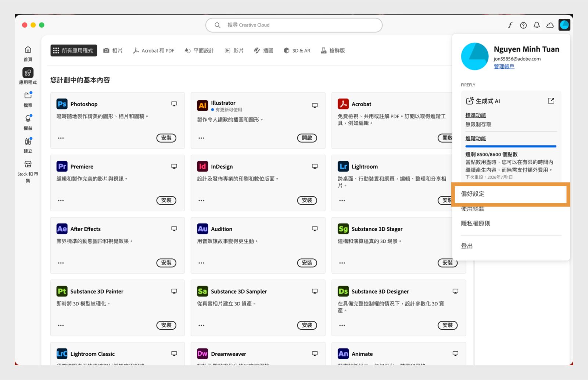
Task: Click the Substance 3D Painter icon
Action: [x=62, y=291]
